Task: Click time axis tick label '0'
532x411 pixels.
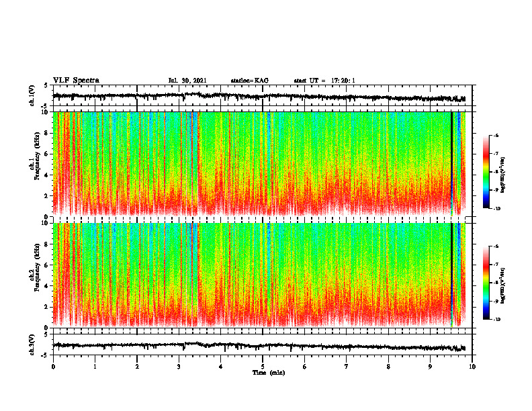Action: click(x=53, y=367)
